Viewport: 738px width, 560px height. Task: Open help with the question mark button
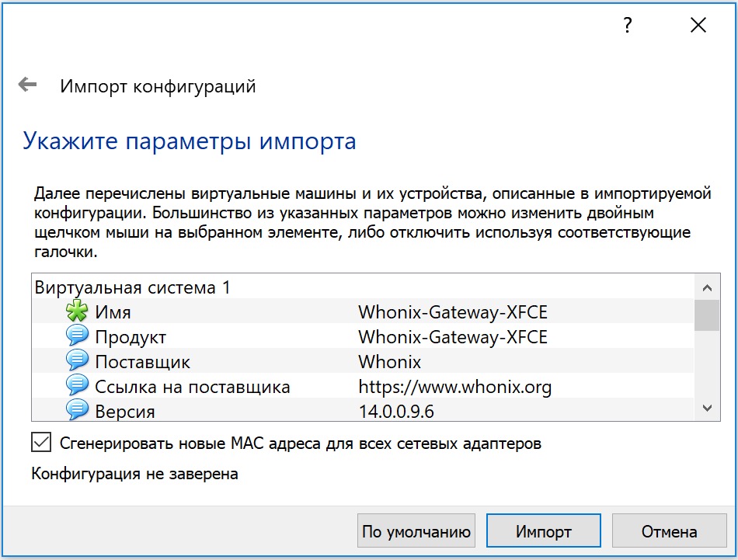(628, 25)
